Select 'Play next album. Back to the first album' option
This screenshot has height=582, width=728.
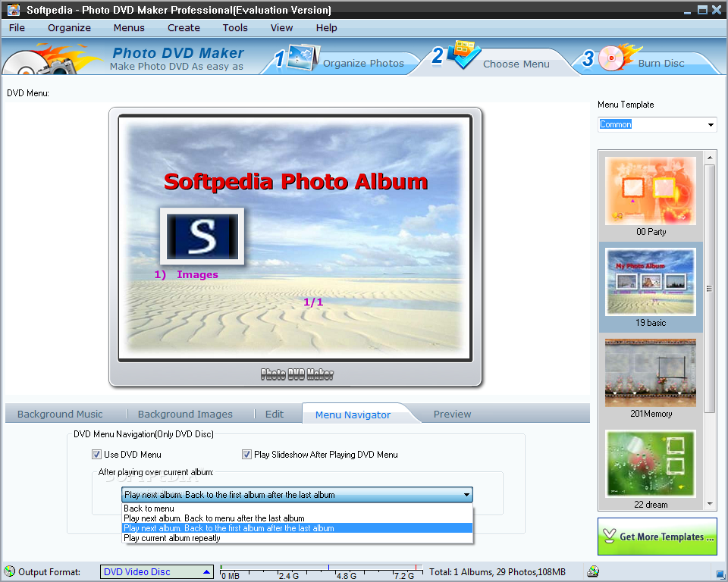tap(297, 528)
